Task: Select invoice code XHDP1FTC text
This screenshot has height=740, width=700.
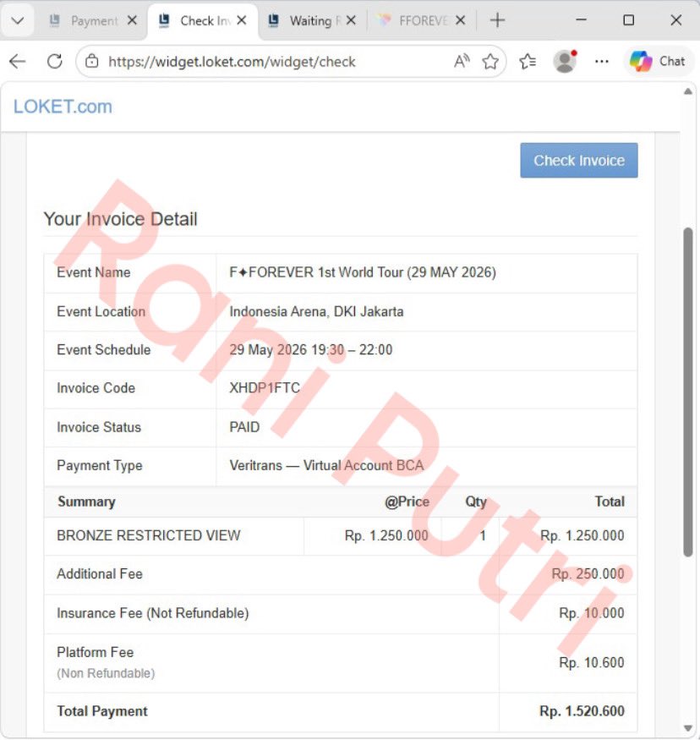Action: pos(265,388)
